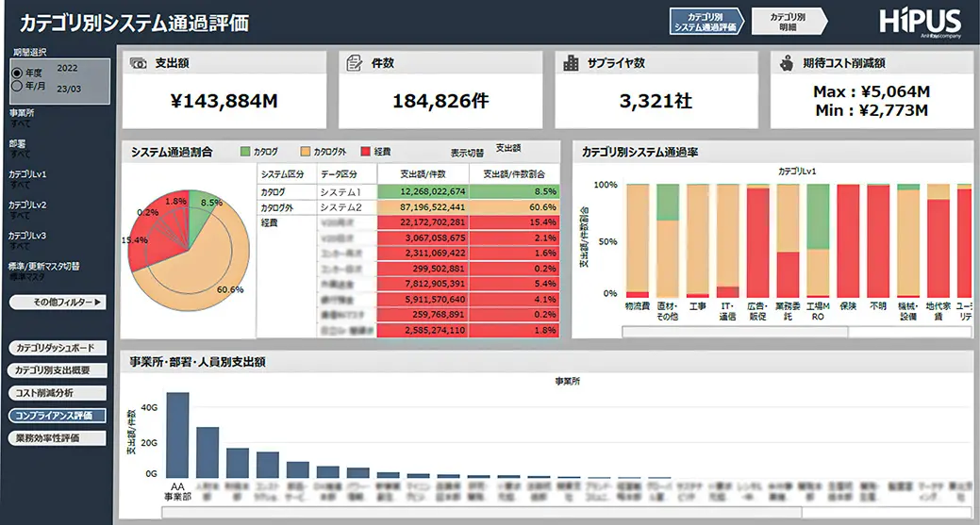
Task: Click the 3,067,058,675 cell
Action: (x=424, y=238)
